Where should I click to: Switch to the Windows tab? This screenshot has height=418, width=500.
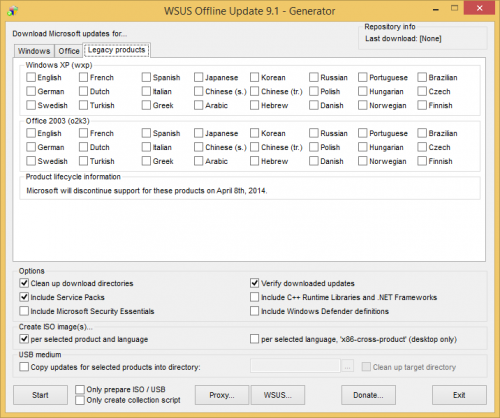click(x=34, y=51)
